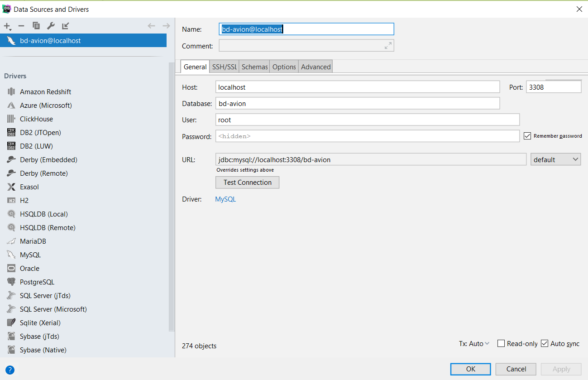The width and height of the screenshot is (588, 380).
Task: Click into the Host input field
Action: tap(357, 87)
